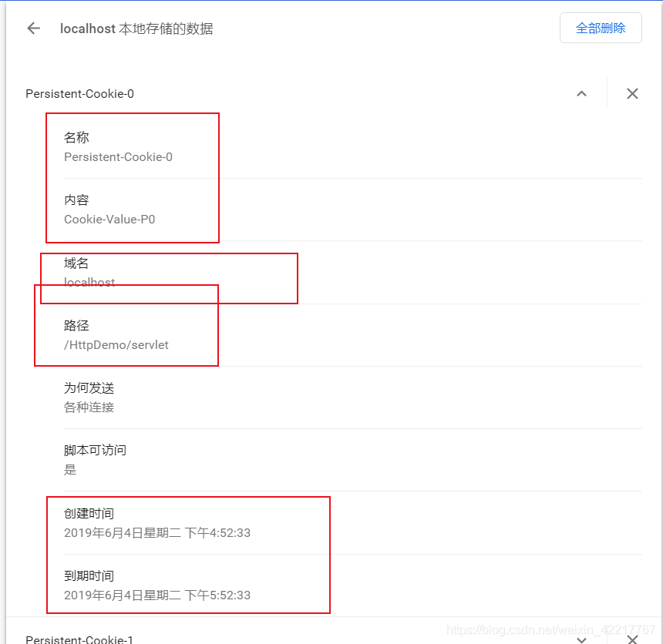The width and height of the screenshot is (663, 644).
Task: Click the 为何发送 label
Action: point(89,388)
